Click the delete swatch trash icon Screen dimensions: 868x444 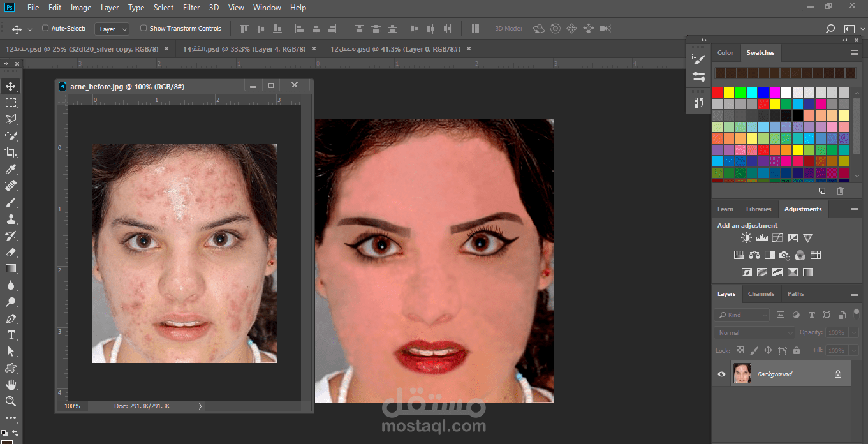coord(840,191)
